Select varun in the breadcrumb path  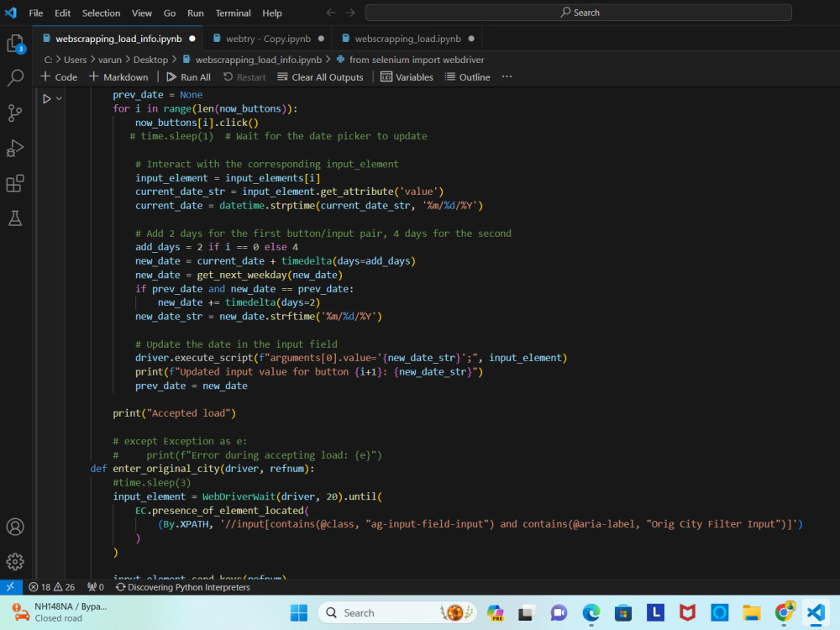(110, 60)
